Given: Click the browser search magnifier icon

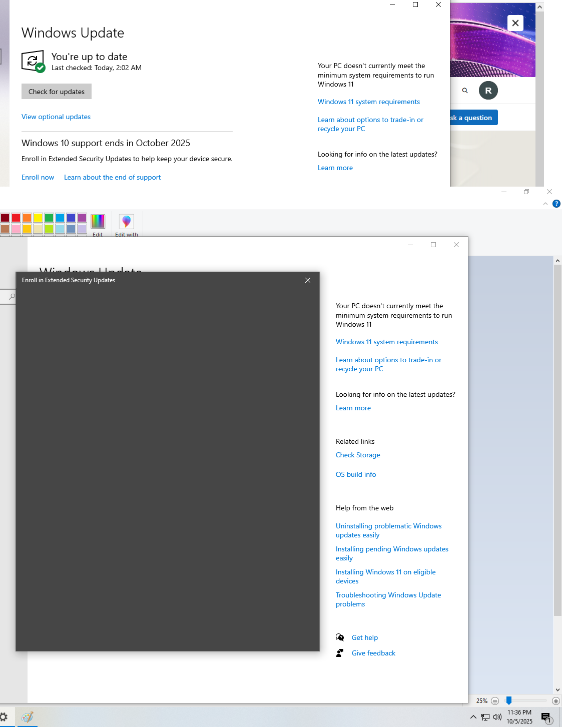Looking at the screenshot, I should click(465, 91).
